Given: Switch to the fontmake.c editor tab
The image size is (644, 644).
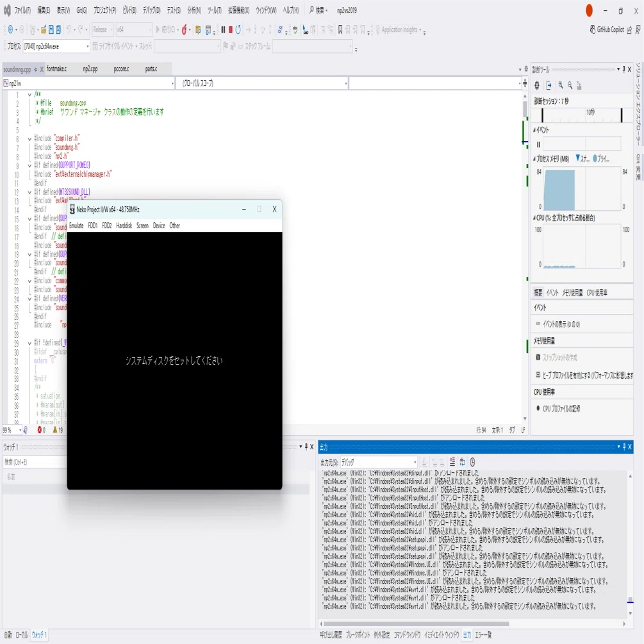Looking at the screenshot, I should coord(56,69).
